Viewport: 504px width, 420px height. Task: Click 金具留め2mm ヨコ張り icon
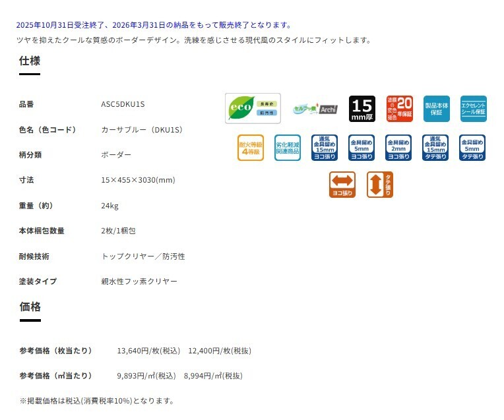[398, 148]
